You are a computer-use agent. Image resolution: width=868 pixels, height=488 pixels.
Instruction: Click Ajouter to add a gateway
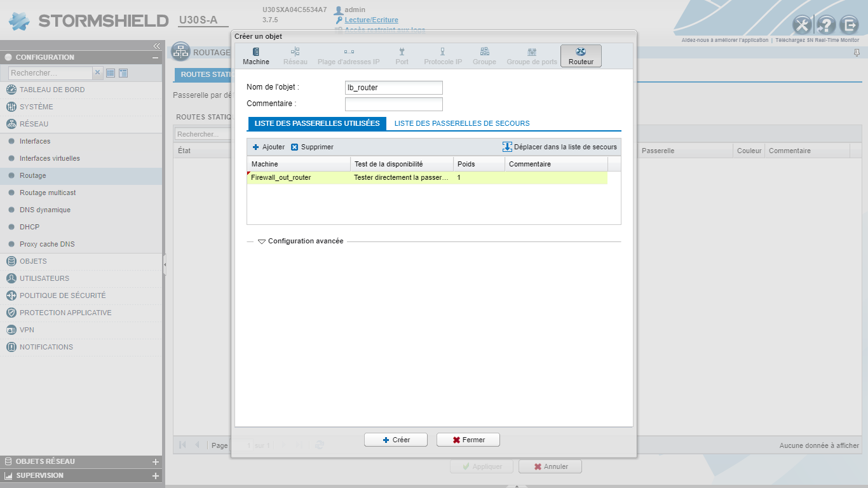click(x=269, y=147)
